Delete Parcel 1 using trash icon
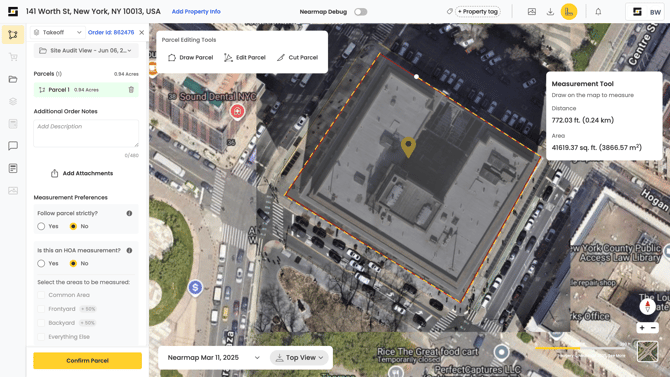 [x=131, y=90]
